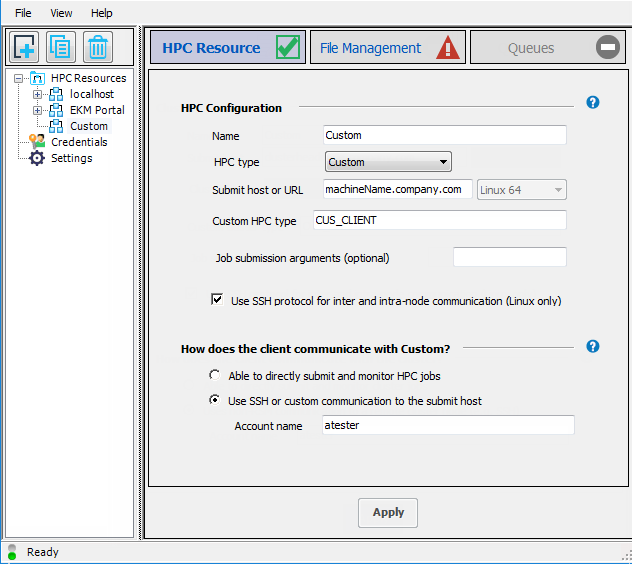Open the File menu
This screenshot has width=632, height=564.
23,13
